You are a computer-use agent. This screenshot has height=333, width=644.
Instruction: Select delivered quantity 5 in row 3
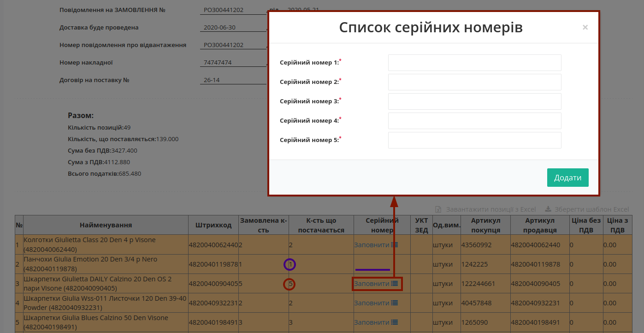click(290, 284)
